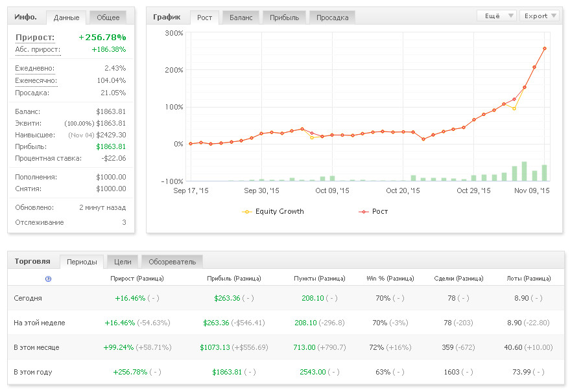The image size is (570, 392).
Task: Click the 2543.00 yearly pips cell
Action: click(313, 372)
